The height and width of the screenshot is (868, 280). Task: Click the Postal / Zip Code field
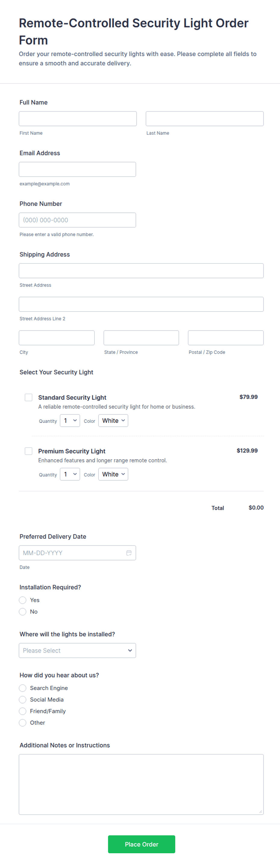pyautogui.click(x=225, y=338)
